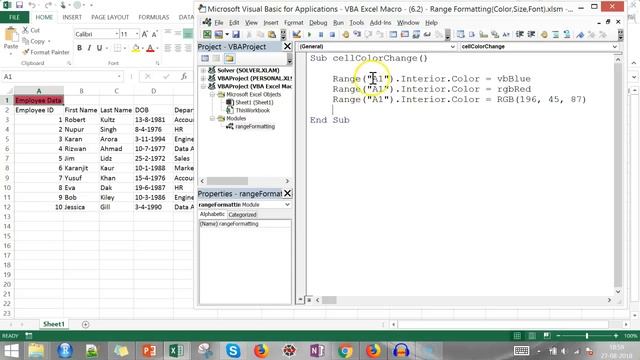The height and width of the screenshot is (360, 640).
Task: Collapse the Modules folder in project tree
Action: click(212, 118)
